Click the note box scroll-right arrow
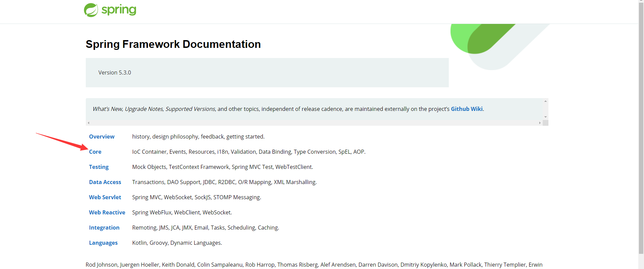644x269 pixels. tap(540, 123)
